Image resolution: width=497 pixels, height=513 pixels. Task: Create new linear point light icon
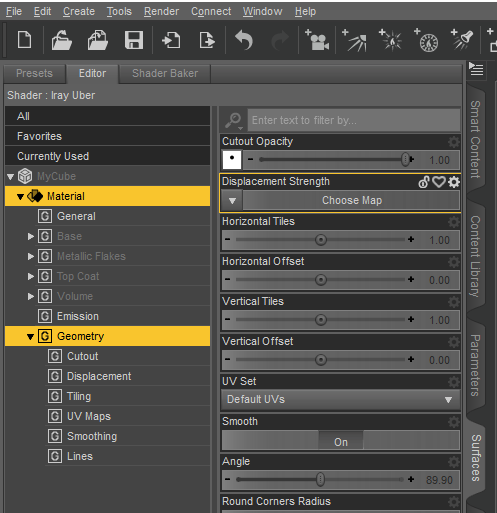(x=426, y=40)
